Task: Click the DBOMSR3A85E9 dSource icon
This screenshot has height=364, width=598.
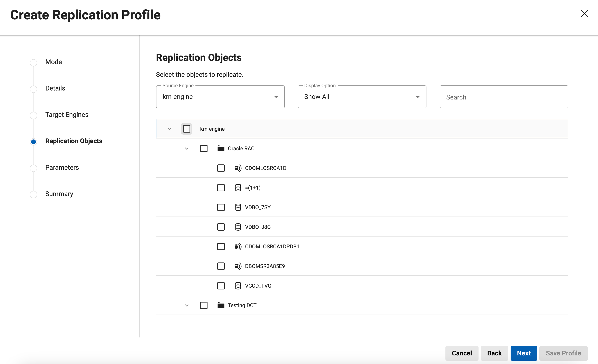Action: pos(238,266)
